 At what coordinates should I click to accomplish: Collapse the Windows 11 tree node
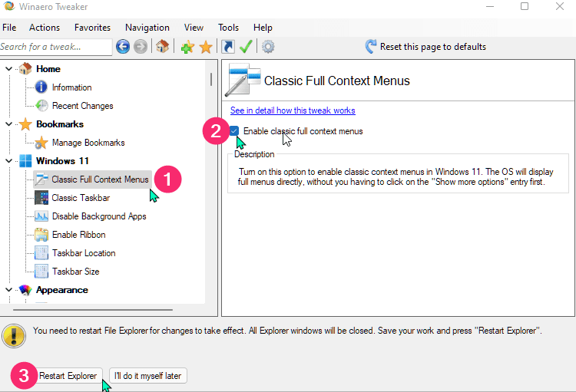point(8,161)
